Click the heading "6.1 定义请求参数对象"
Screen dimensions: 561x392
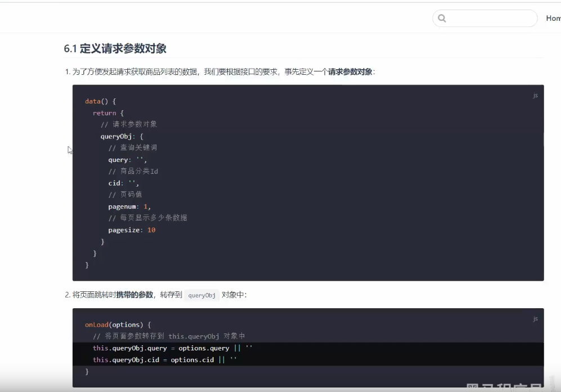(115, 48)
